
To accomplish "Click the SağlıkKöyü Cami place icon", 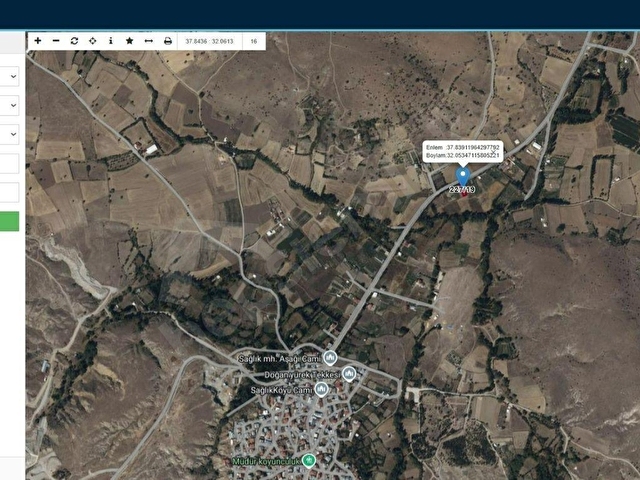I will (x=322, y=389).
